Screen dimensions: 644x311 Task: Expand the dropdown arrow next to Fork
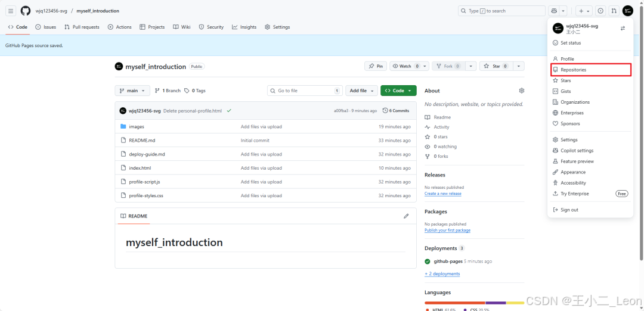472,66
